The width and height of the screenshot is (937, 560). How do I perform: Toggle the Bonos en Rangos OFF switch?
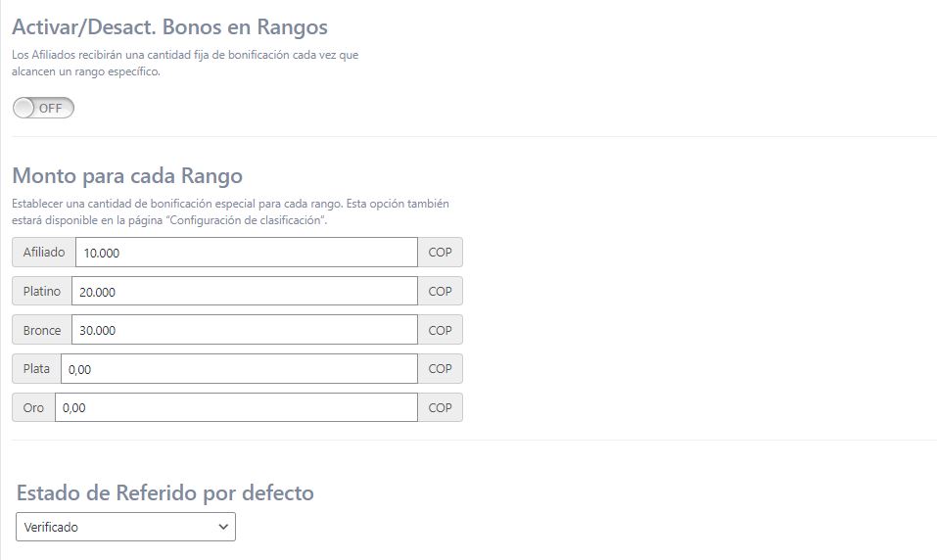point(43,108)
